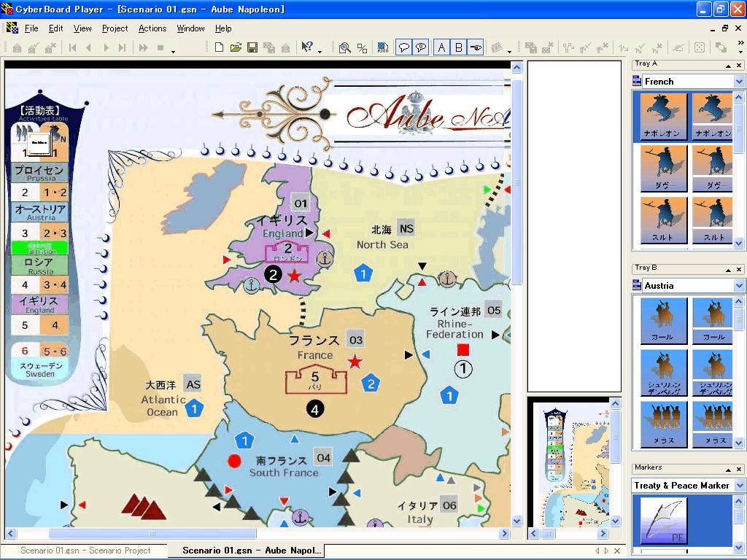The width and height of the screenshot is (747, 560).
Task: Select the first カール piece in Tray B
Action: click(x=664, y=321)
